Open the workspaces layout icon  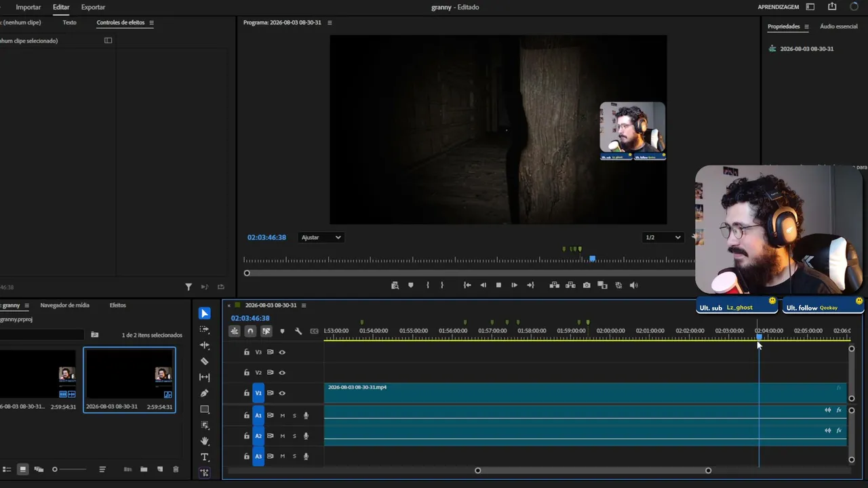tap(810, 7)
